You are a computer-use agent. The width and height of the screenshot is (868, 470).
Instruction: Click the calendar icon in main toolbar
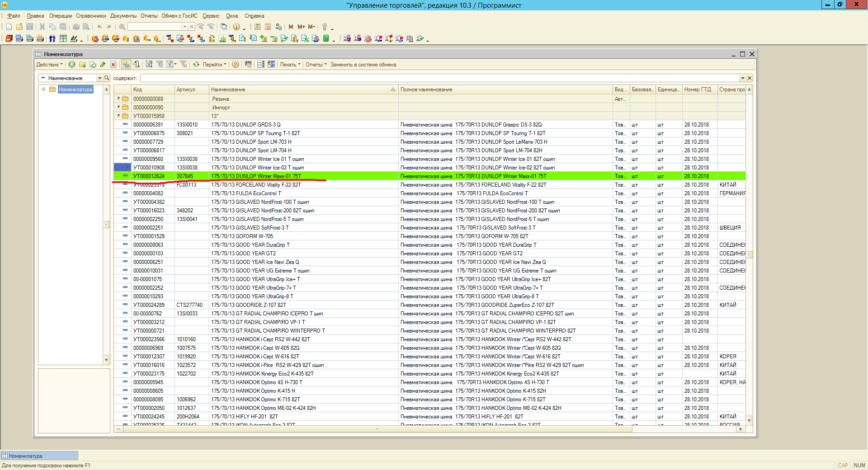coord(268,27)
